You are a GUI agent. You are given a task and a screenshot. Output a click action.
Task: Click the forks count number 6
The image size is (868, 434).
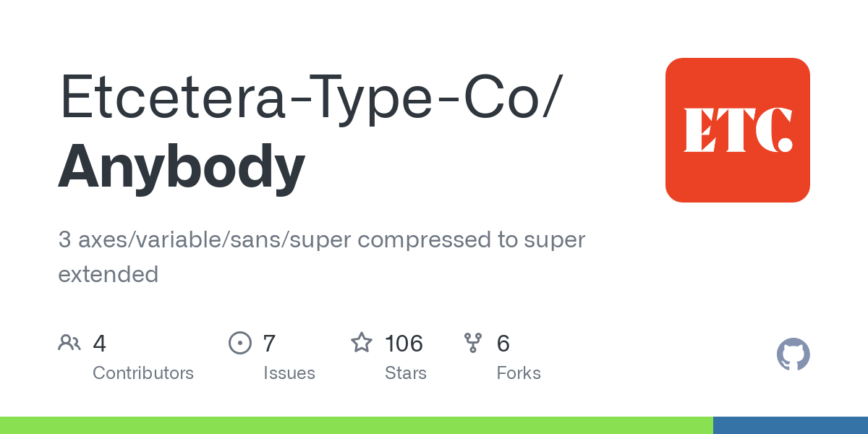coord(503,344)
